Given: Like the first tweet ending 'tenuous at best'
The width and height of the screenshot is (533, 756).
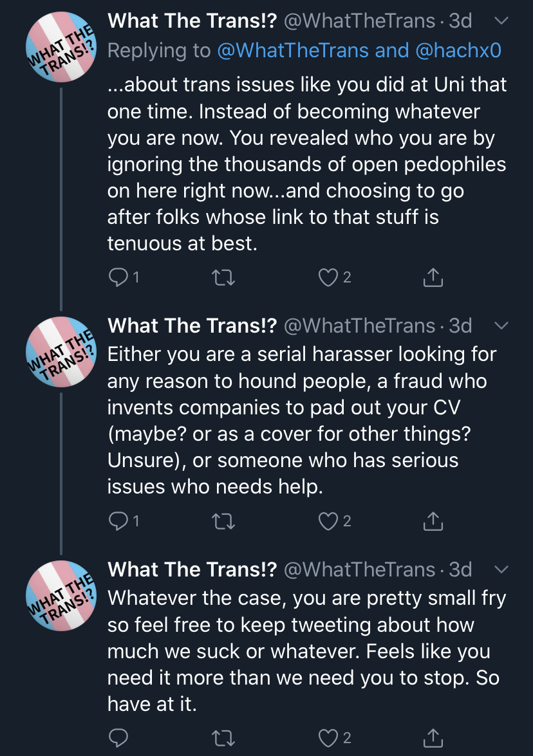Looking at the screenshot, I should [x=328, y=277].
